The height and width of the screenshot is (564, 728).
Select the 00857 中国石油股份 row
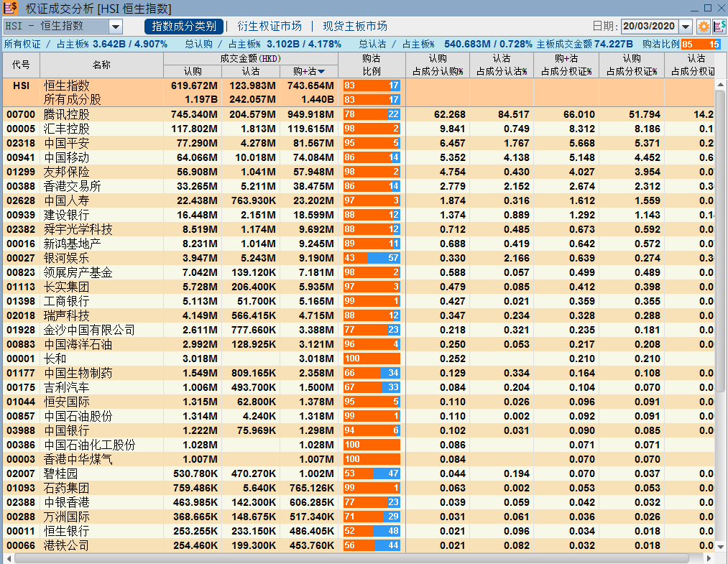pyautogui.click(x=359, y=417)
